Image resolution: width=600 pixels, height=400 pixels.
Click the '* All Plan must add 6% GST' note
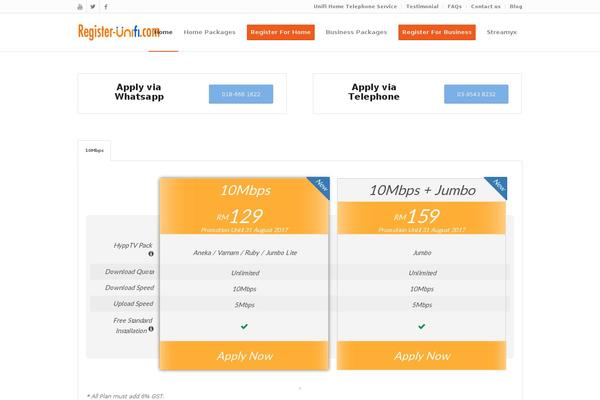tap(125, 396)
